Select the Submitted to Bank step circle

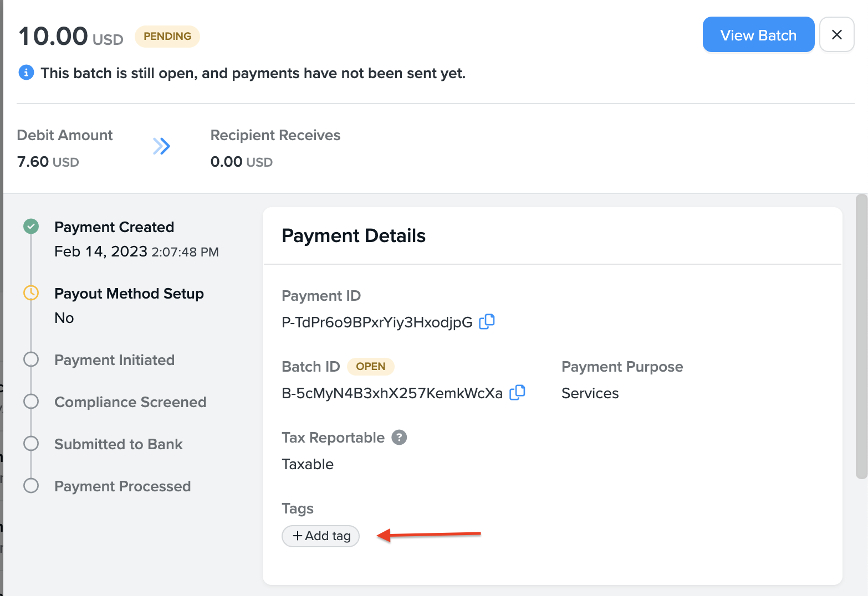31,444
